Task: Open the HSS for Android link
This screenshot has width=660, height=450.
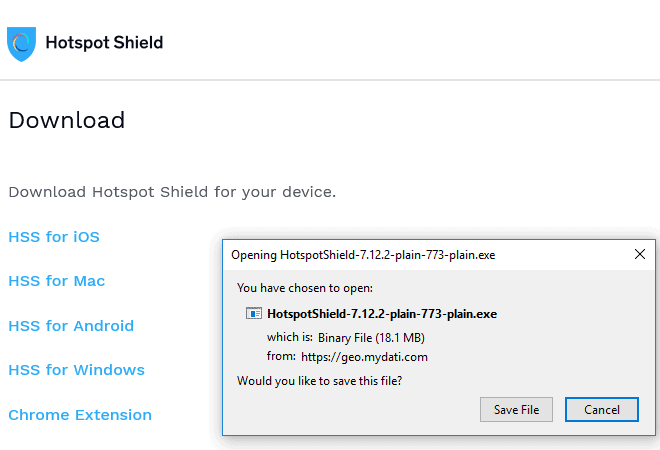Action: click(71, 326)
